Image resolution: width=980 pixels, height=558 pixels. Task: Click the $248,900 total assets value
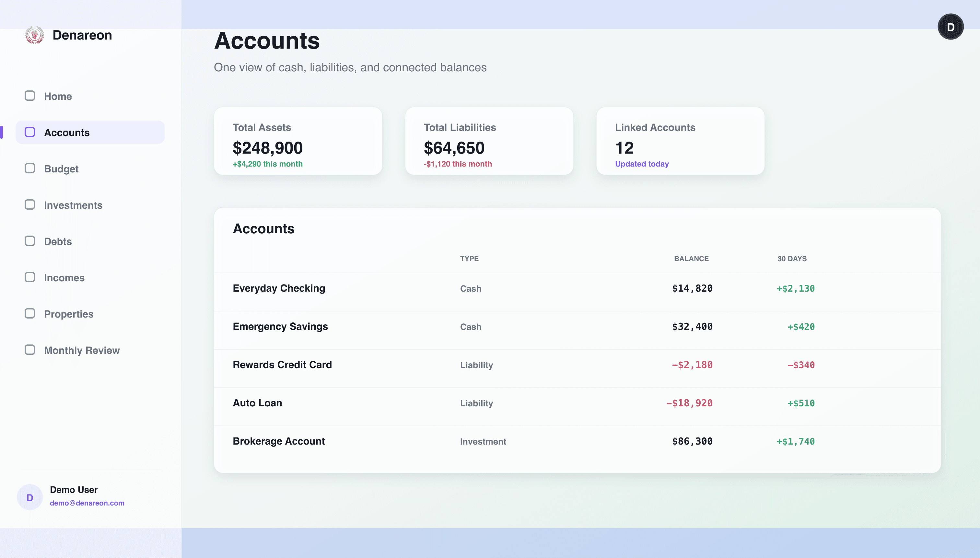(x=267, y=148)
